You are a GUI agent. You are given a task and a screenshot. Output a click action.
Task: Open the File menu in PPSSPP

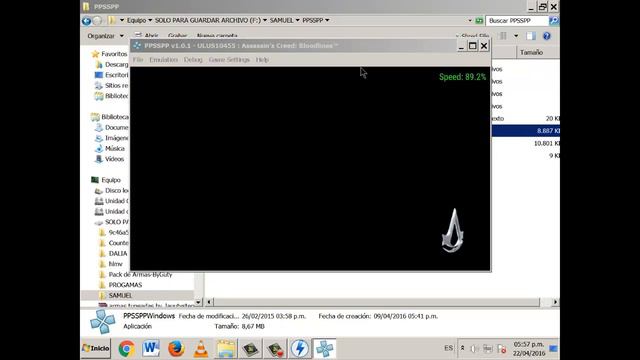pyautogui.click(x=138, y=60)
